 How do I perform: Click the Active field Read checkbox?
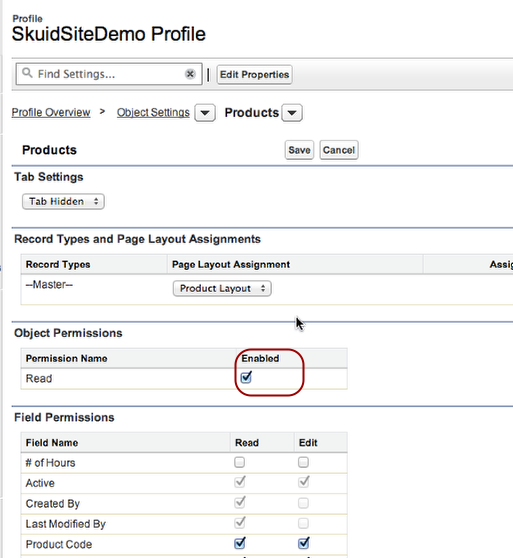(240, 482)
